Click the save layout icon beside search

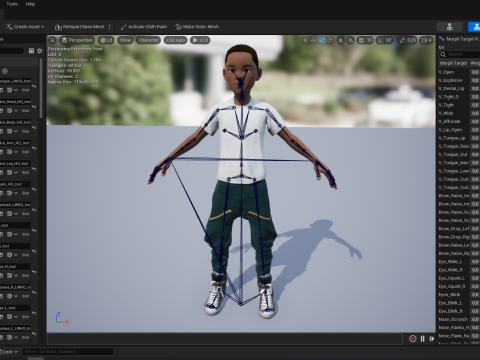pyautogui.click(x=31, y=51)
